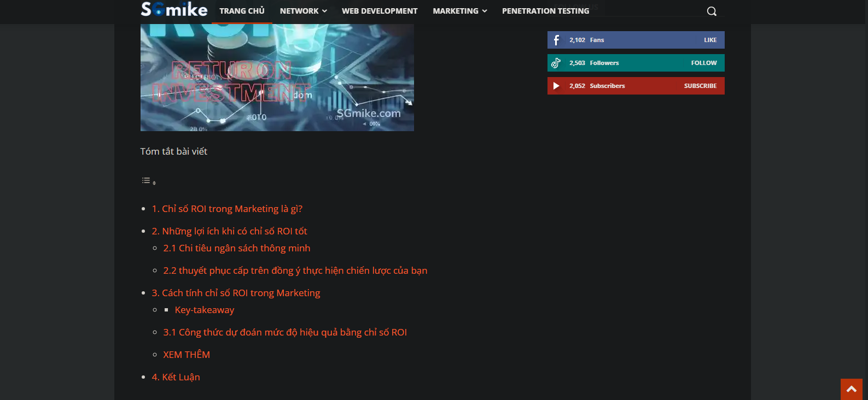Expand the NETWORK dropdown menu

pyautogui.click(x=303, y=11)
